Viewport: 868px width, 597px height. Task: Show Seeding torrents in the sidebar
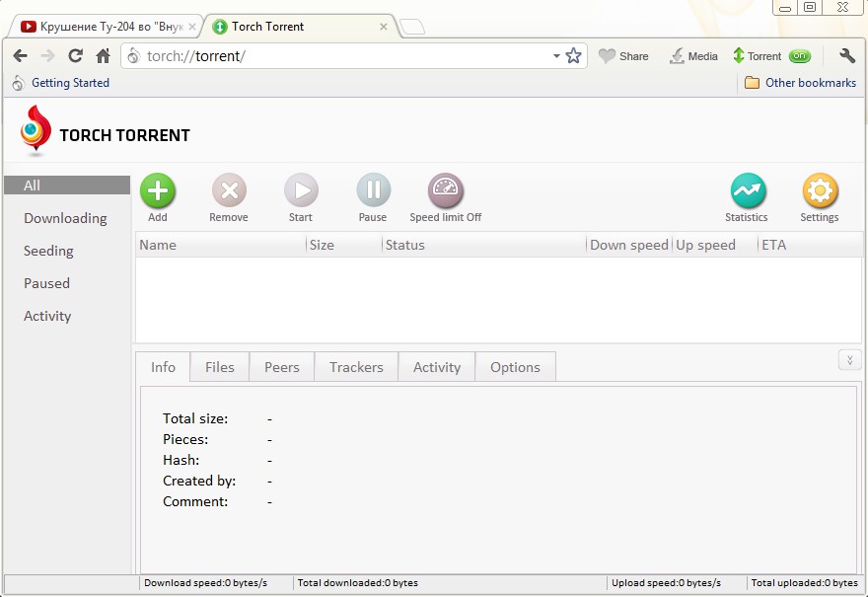point(48,251)
